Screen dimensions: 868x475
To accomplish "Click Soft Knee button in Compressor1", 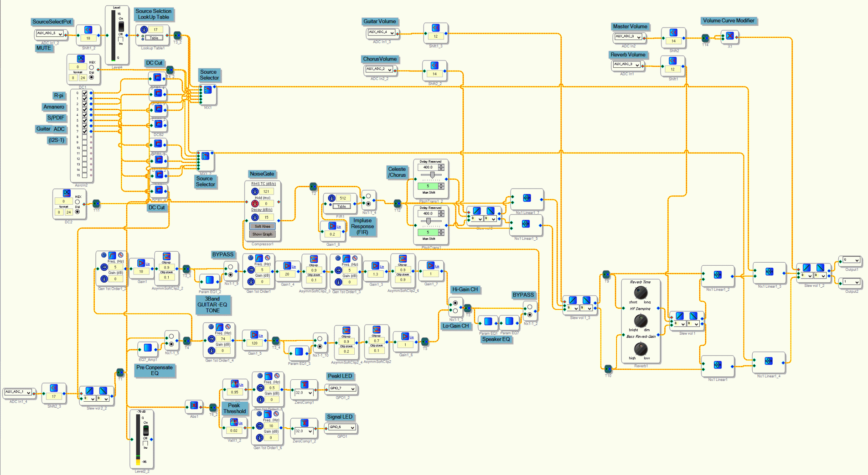I will pos(262,226).
